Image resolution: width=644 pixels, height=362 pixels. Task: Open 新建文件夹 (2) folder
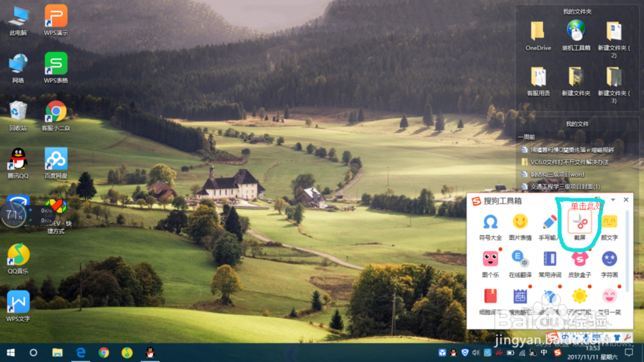click(614, 39)
